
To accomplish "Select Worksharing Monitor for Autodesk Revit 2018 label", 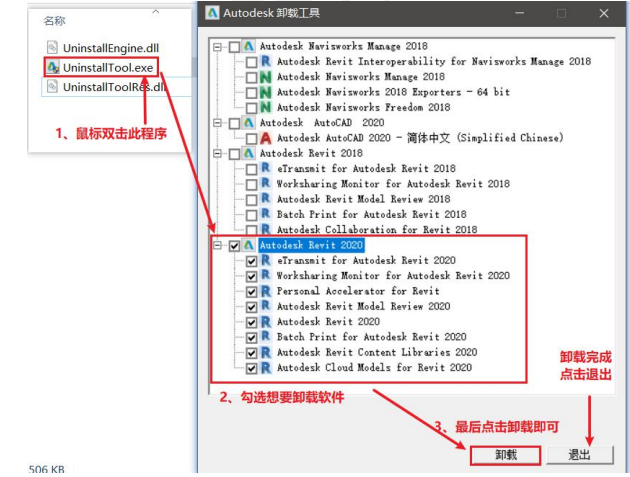I will [x=393, y=184].
